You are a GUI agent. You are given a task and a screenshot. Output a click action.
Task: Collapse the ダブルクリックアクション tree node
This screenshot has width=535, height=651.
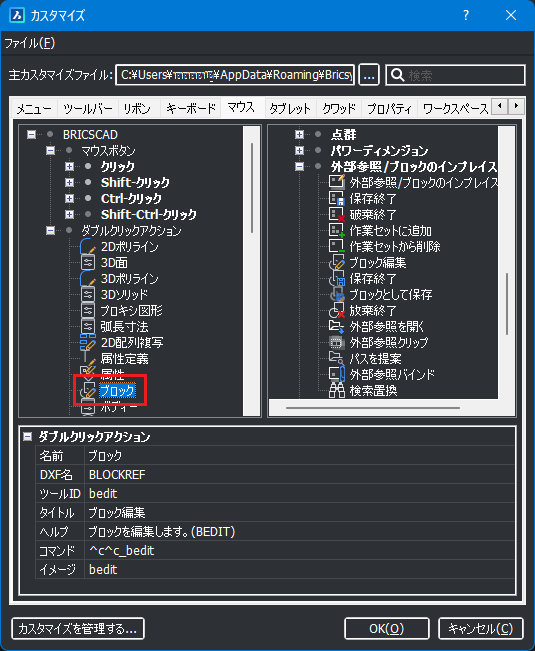(50, 230)
